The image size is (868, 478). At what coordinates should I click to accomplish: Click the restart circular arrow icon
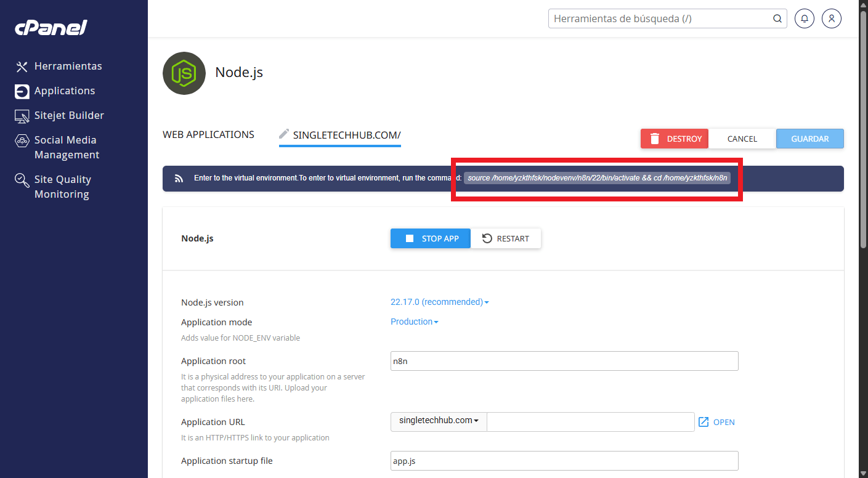[x=487, y=238]
